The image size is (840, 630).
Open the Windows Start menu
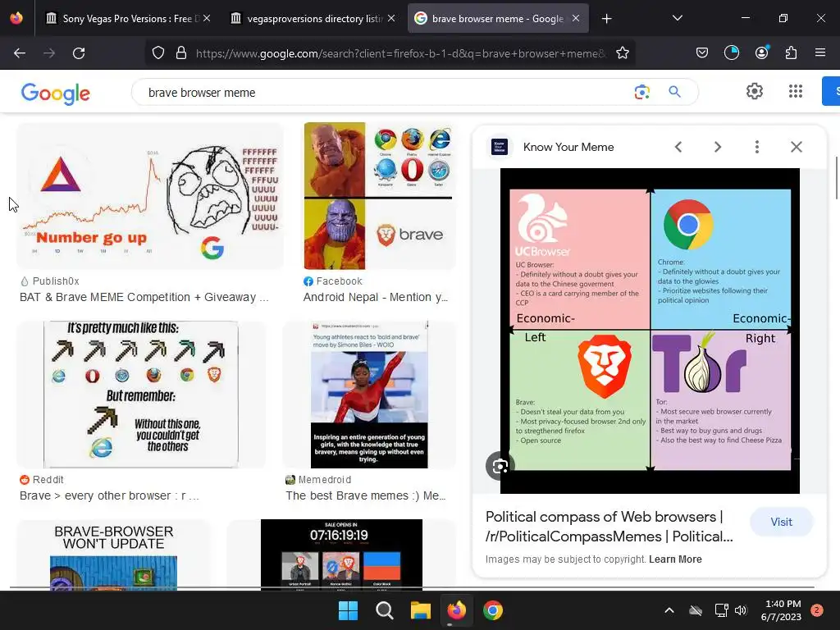(348, 610)
